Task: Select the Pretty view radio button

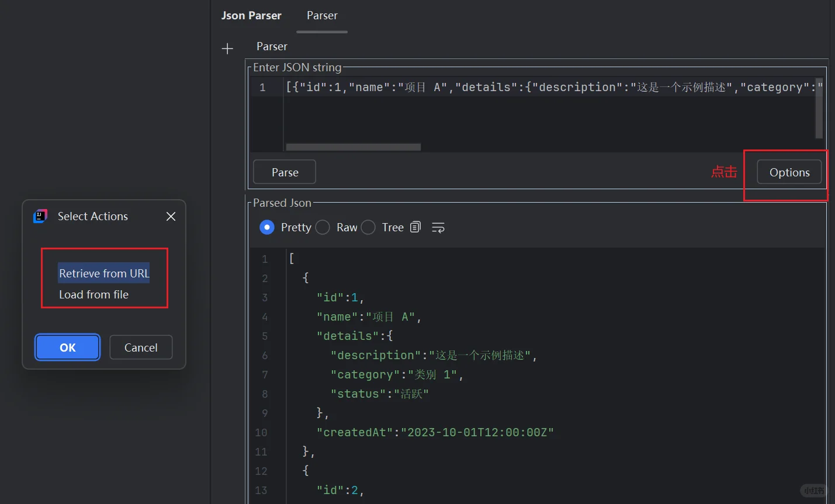Action: click(x=266, y=227)
